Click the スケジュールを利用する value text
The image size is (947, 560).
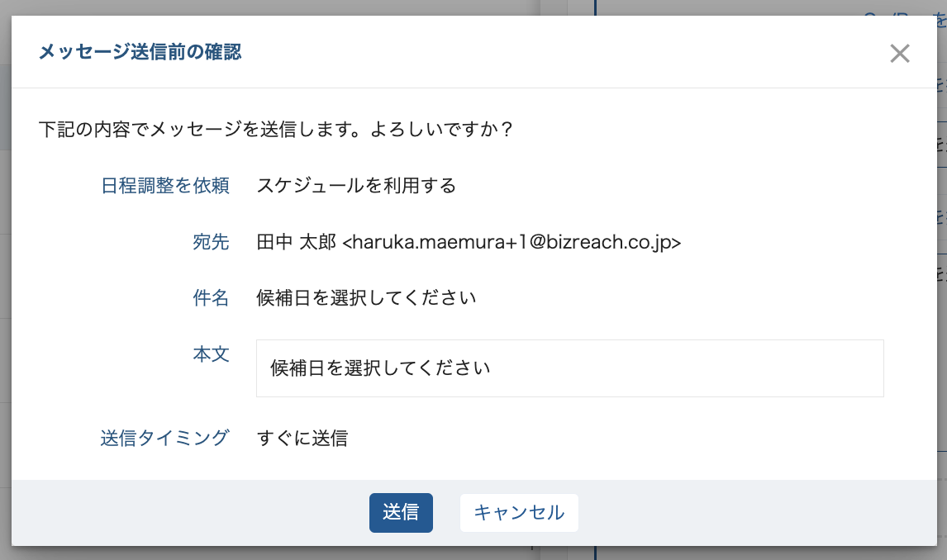tap(356, 186)
